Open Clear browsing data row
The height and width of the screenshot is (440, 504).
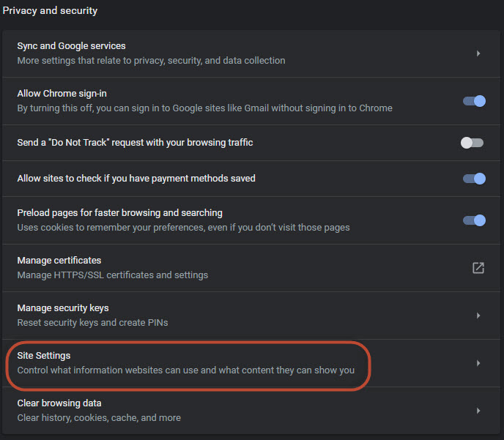coord(251,411)
